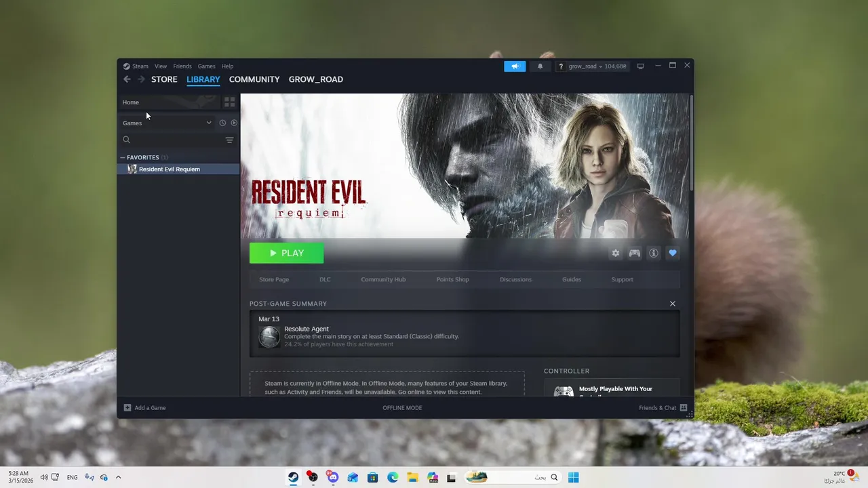Image resolution: width=868 pixels, height=488 pixels.
Task: Sort by recent activity clock icon
Action: click(x=222, y=123)
